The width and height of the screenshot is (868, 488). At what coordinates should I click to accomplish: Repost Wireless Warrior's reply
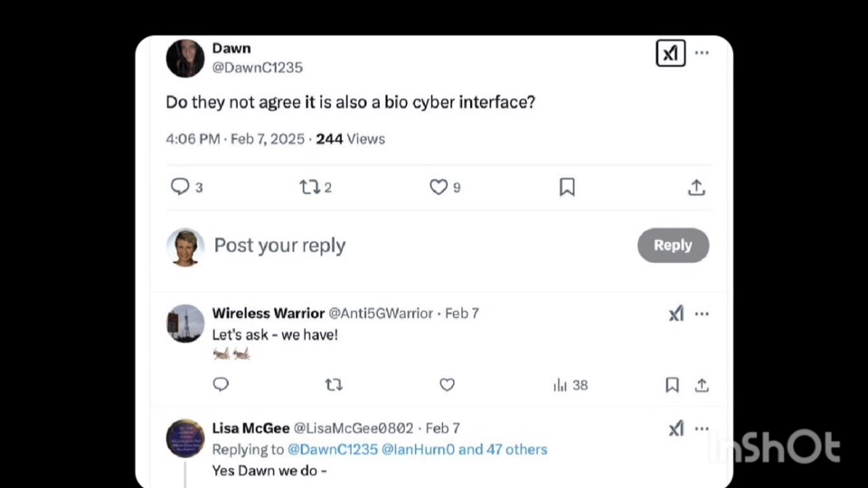(334, 385)
